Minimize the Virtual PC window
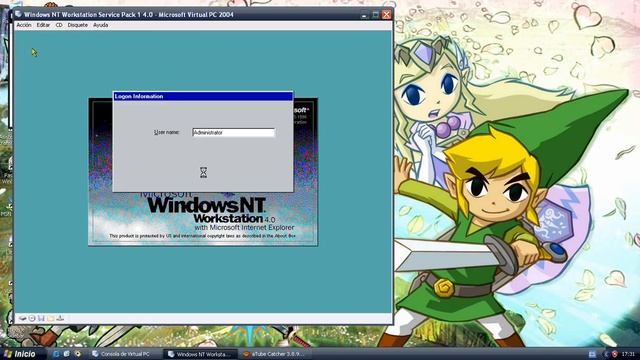 coord(364,15)
